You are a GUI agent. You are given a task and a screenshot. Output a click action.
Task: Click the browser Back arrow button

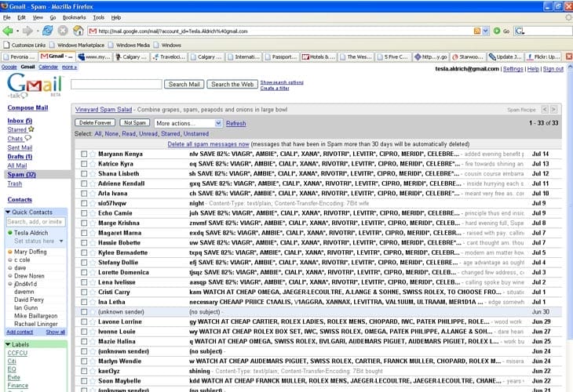[9, 31]
